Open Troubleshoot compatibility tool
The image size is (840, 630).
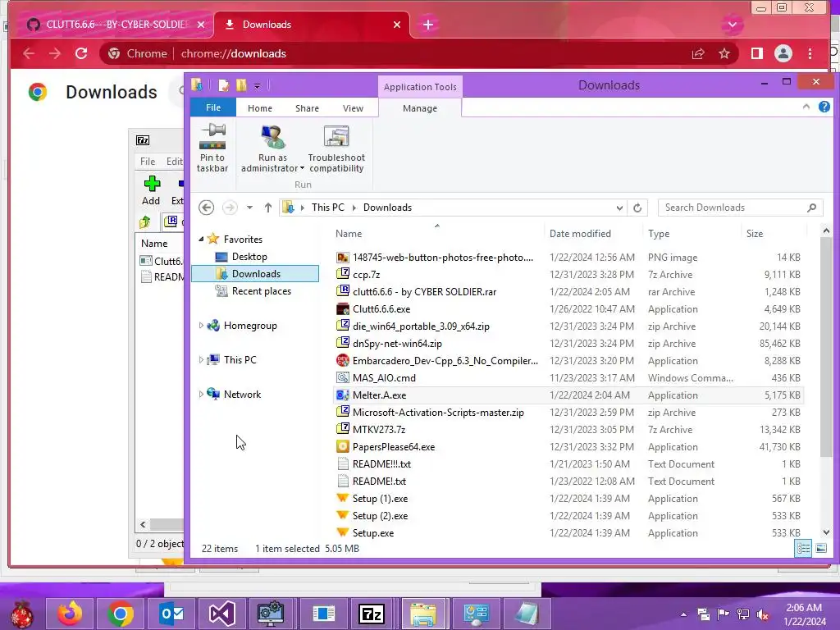(x=336, y=148)
